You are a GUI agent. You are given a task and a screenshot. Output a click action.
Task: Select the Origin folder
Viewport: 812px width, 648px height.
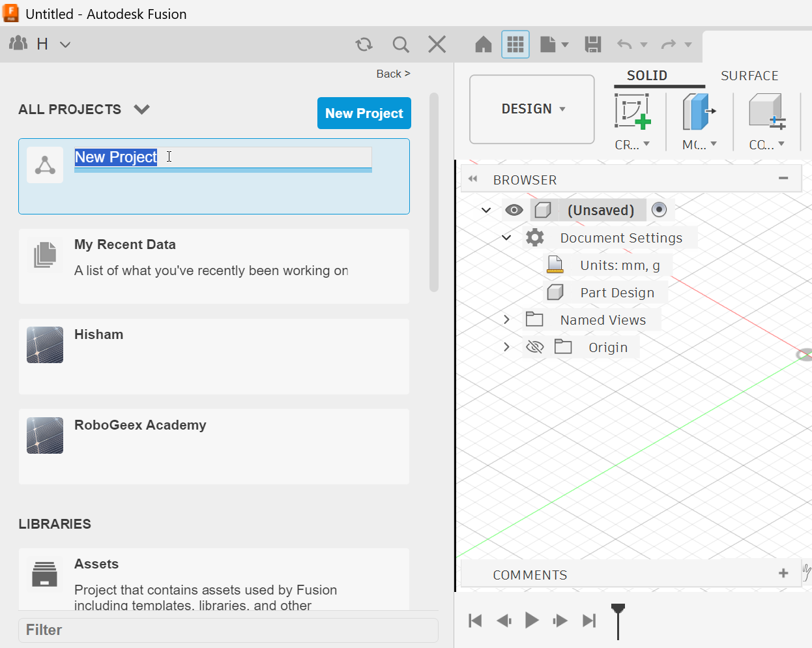pos(608,347)
